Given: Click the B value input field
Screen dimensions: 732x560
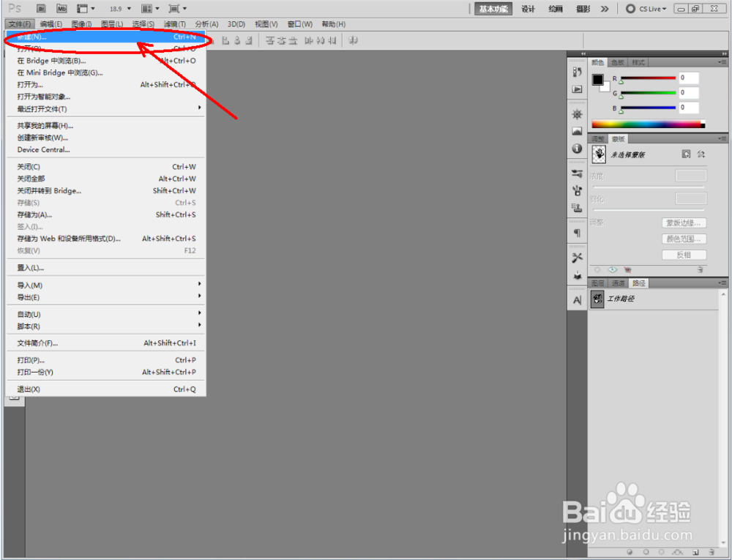Looking at the screenshot, I should click(689, 108).
